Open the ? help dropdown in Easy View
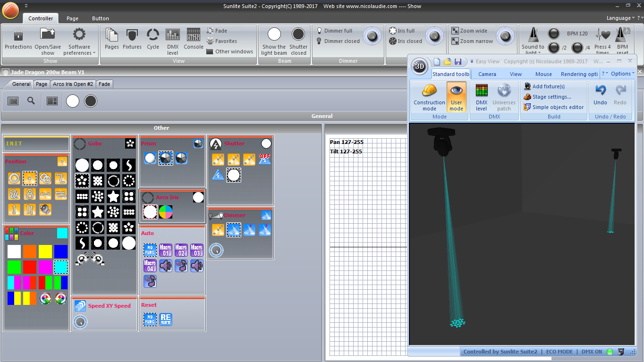The width and height of the screenshot is (644, 362). [x=605, y=74]
